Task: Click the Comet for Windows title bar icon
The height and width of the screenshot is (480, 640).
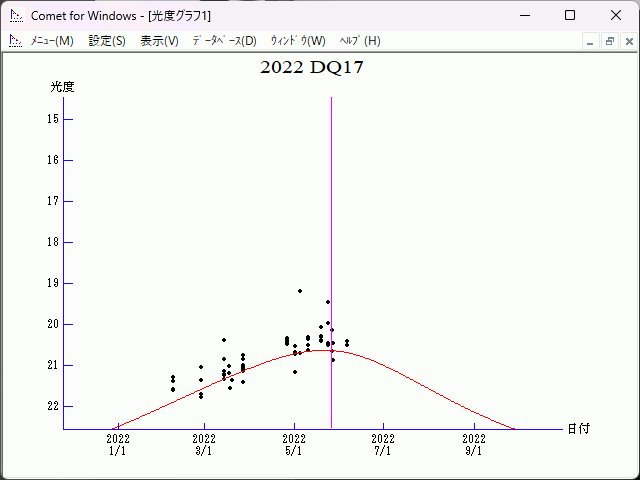Action: pos(14,16)
